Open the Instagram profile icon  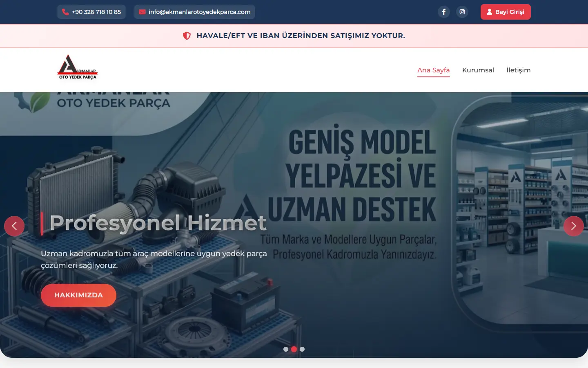click(x=462, y=12)
